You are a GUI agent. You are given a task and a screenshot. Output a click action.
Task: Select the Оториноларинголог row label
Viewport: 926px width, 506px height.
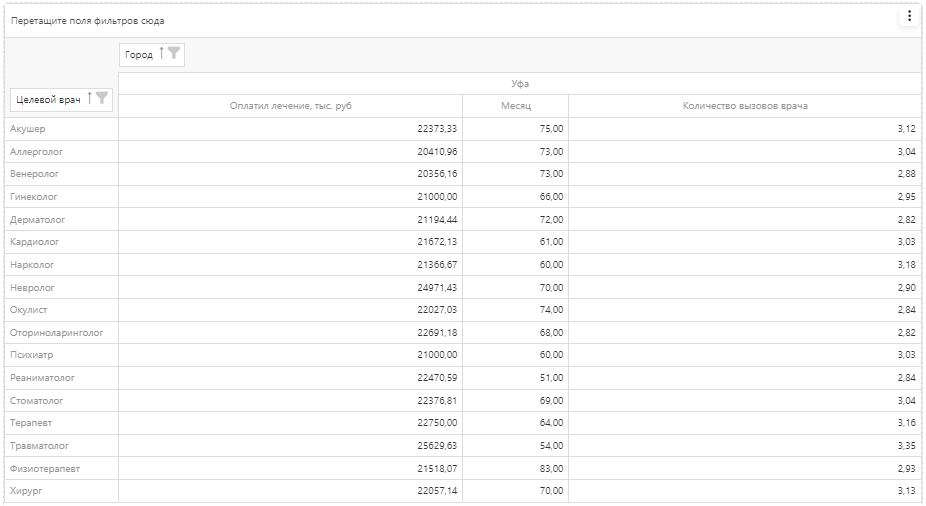tap(56, 332)
